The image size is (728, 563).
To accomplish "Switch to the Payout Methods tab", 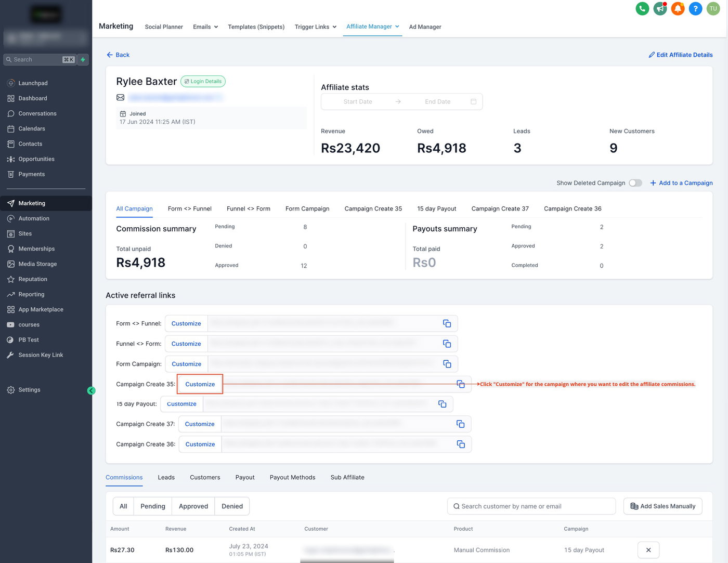I will (x=292, y=477).
